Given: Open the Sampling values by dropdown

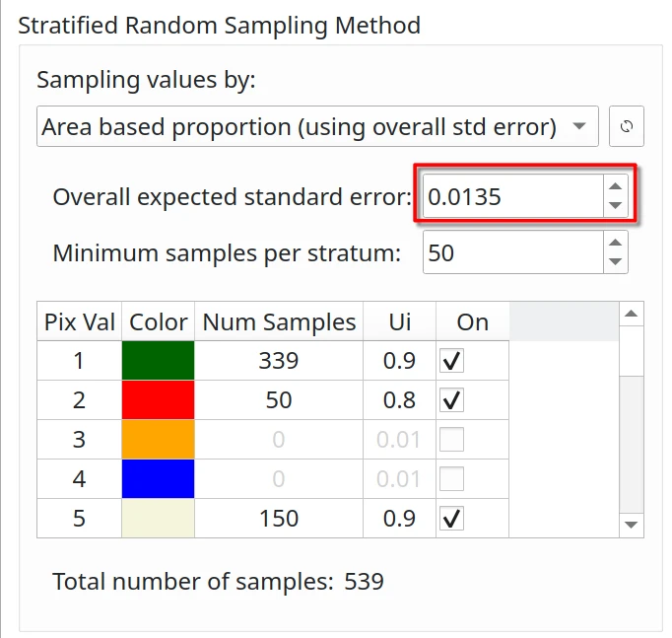Looking at the screenshot, I should [x=317, y=126].
